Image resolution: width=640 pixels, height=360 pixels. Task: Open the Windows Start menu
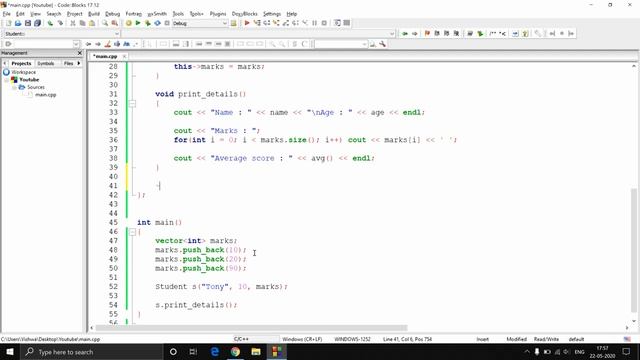10,351
